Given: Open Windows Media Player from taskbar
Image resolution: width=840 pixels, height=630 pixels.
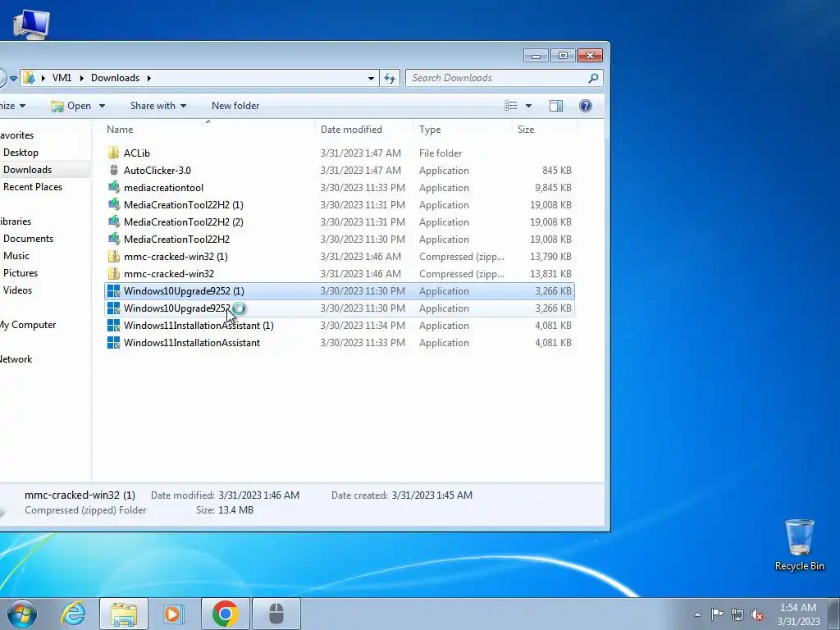Looking at the screenshot, I should (x=173, y=614).
